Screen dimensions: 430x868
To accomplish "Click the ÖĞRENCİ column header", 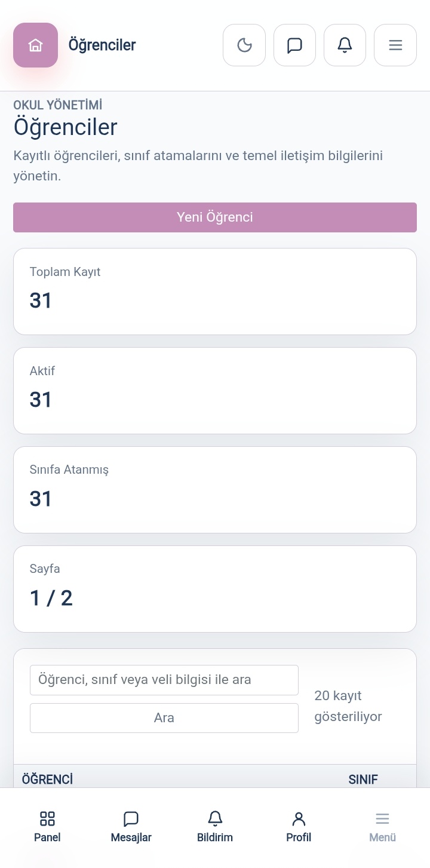I will coord(47,780).
